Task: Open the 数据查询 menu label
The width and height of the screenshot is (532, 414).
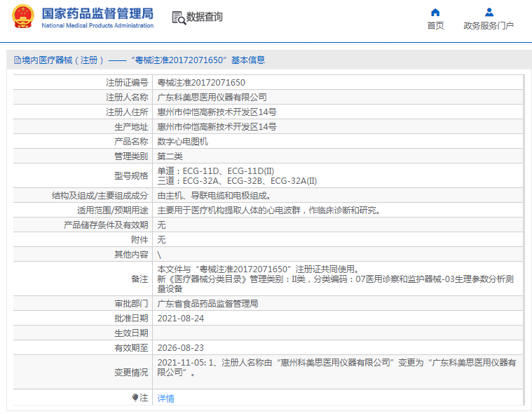Action: tap(204, 17)
